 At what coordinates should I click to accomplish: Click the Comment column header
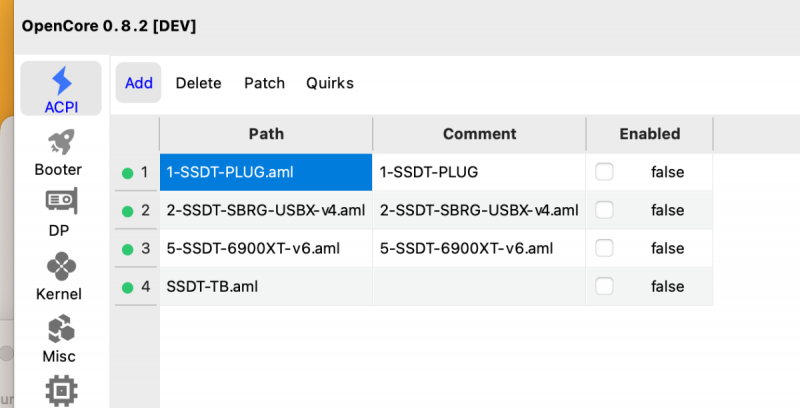pos(479,134)
